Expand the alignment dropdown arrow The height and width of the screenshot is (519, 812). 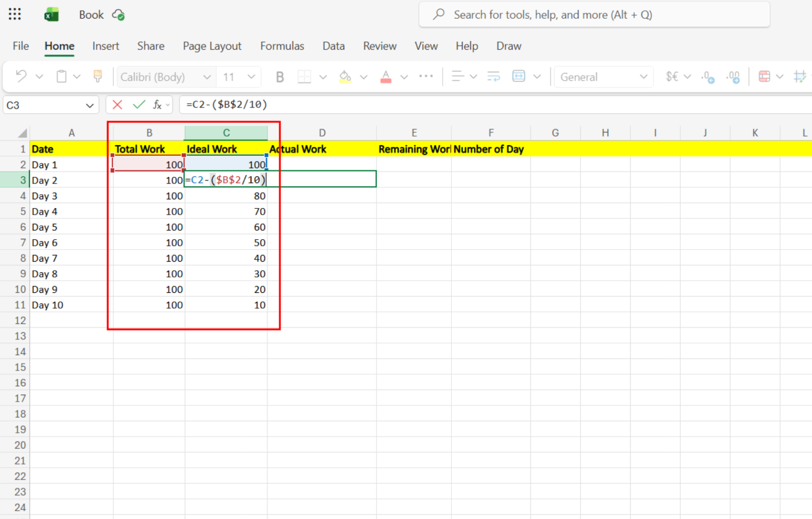474,77
